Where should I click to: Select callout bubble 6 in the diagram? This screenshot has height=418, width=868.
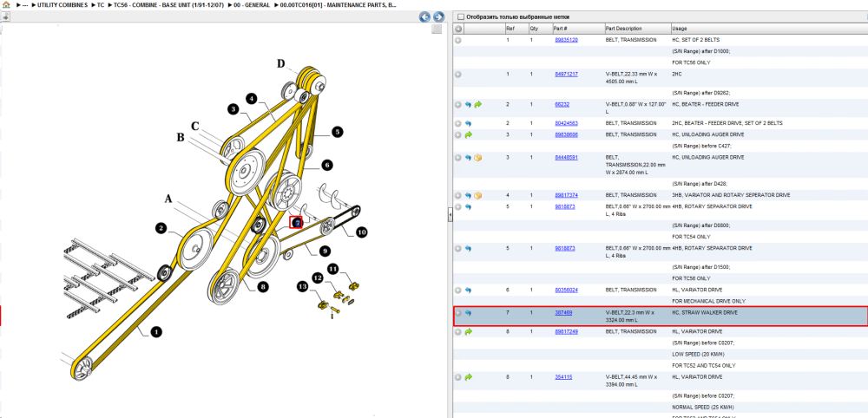326,165
